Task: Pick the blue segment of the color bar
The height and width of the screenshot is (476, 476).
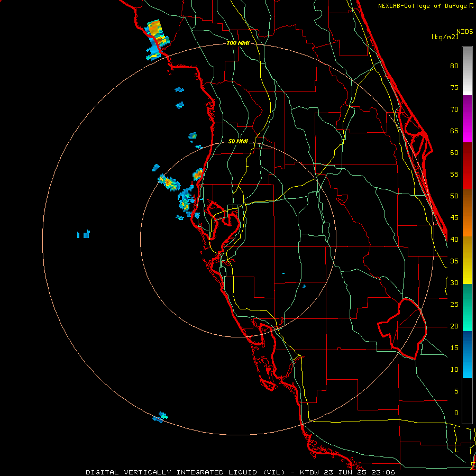Action: pyautogui.click(x=467, y=354)
